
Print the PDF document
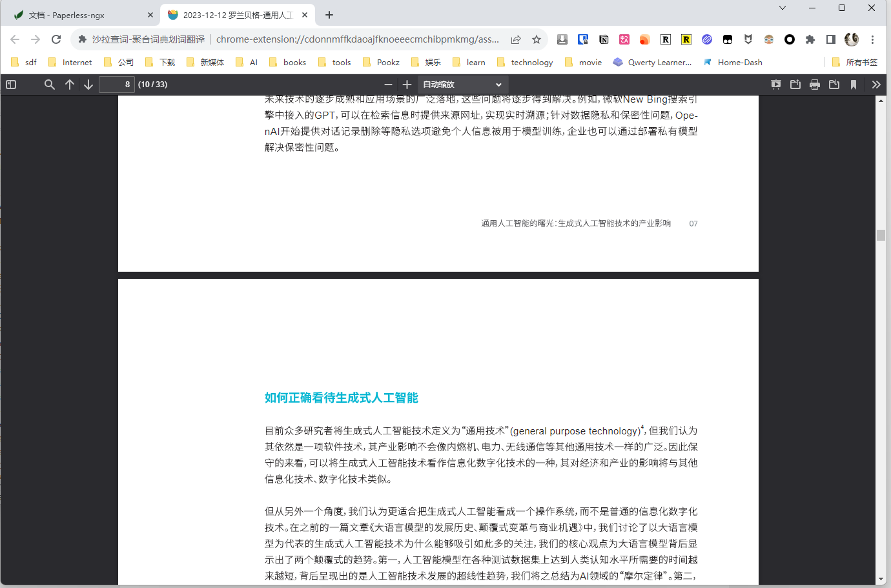pyautogui.click(x=815, y=85)
